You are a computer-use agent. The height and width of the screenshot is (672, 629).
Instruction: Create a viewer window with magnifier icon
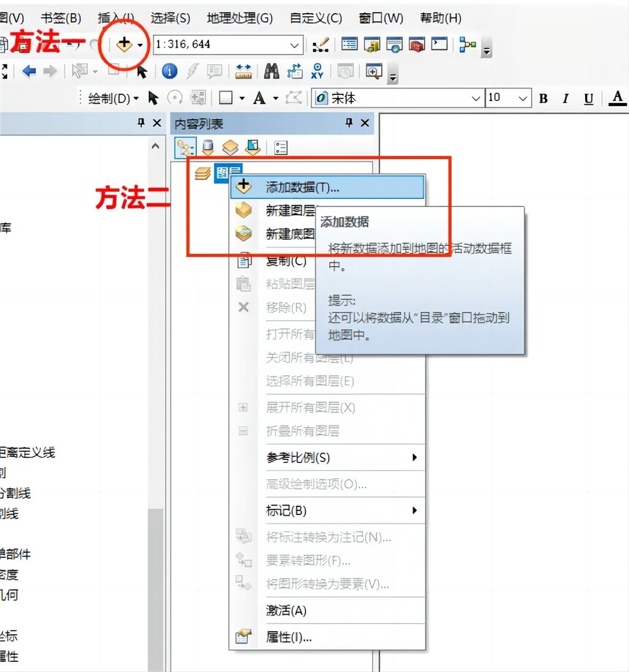click(x=374, y=71)
